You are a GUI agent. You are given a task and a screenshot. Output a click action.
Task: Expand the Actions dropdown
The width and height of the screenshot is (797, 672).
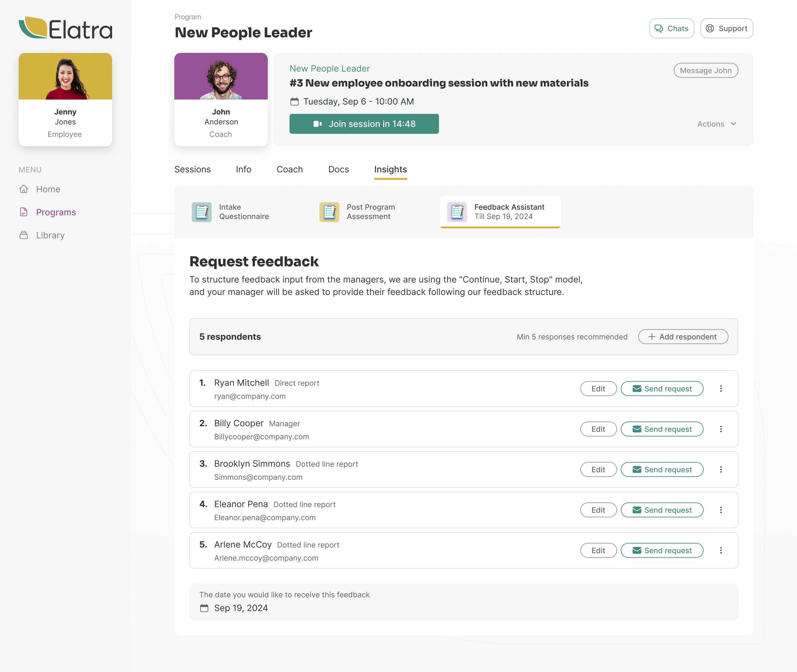pyautogui.click(x=716, y=124)
